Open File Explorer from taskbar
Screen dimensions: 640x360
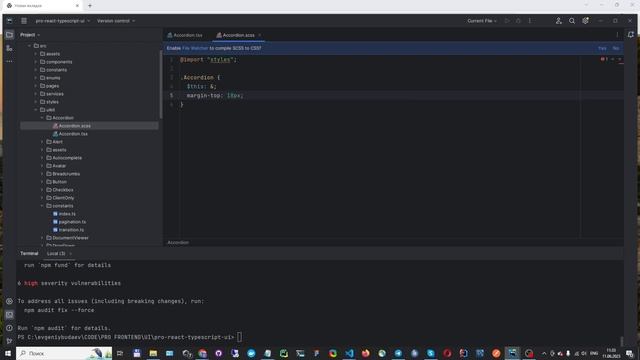pos(153,353)
